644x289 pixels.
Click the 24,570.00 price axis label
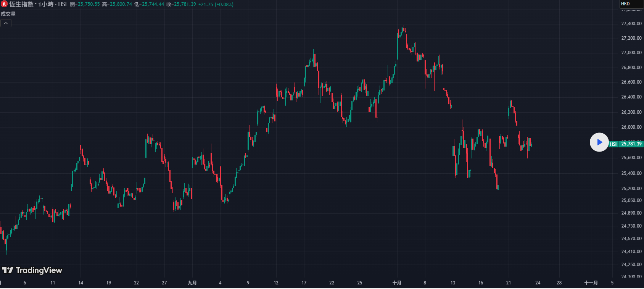pos(631,239)
